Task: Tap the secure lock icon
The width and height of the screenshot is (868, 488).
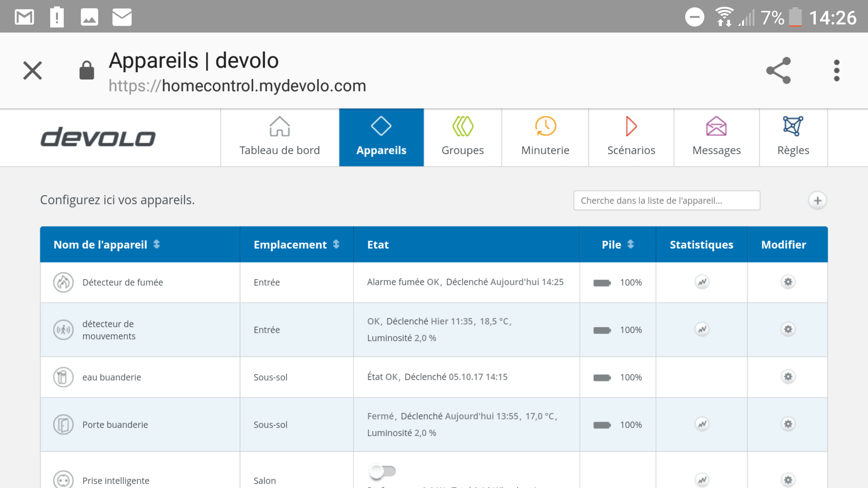Action: click(x=86, y=70)
